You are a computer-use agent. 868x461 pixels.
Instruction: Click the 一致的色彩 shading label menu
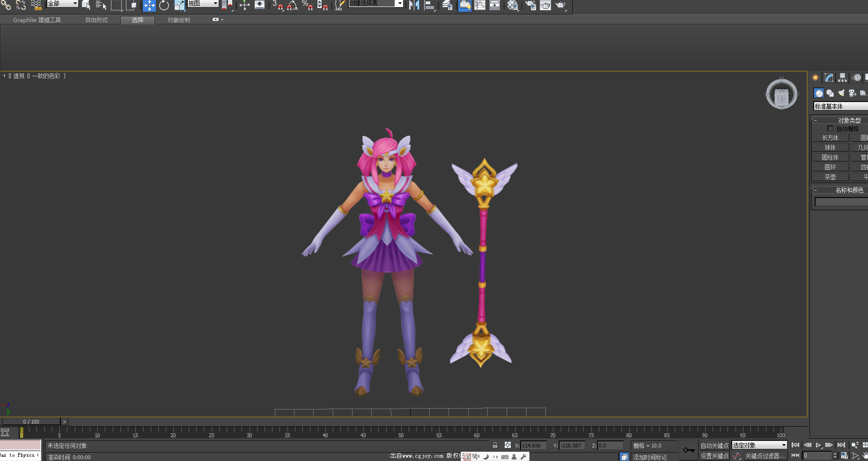pos(46,76)
